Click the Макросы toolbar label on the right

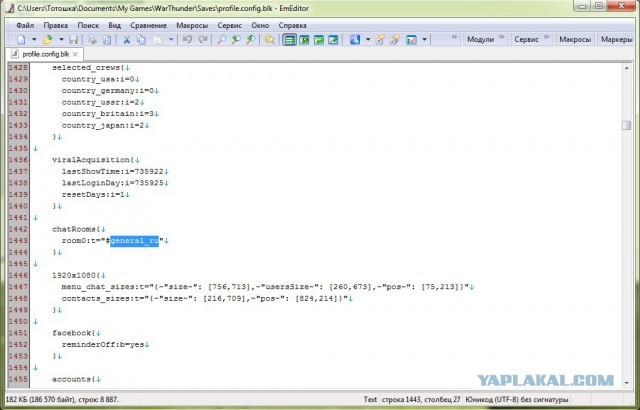point(575,40)
